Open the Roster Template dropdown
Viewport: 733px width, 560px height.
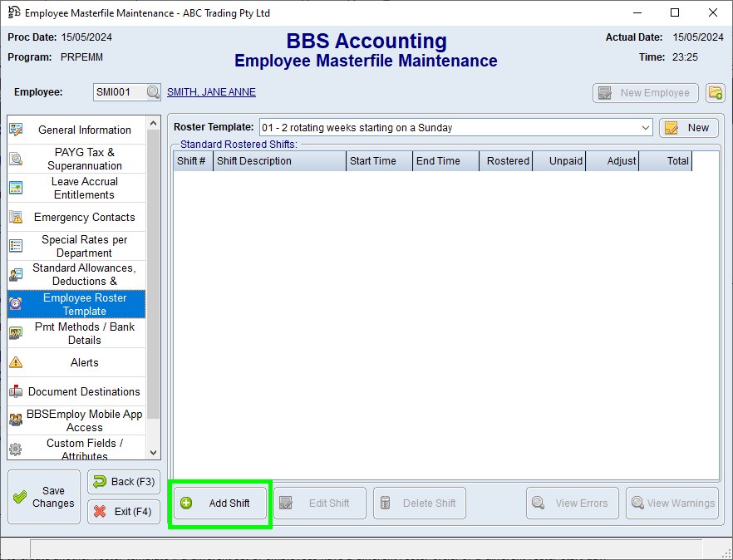point(646,128)
